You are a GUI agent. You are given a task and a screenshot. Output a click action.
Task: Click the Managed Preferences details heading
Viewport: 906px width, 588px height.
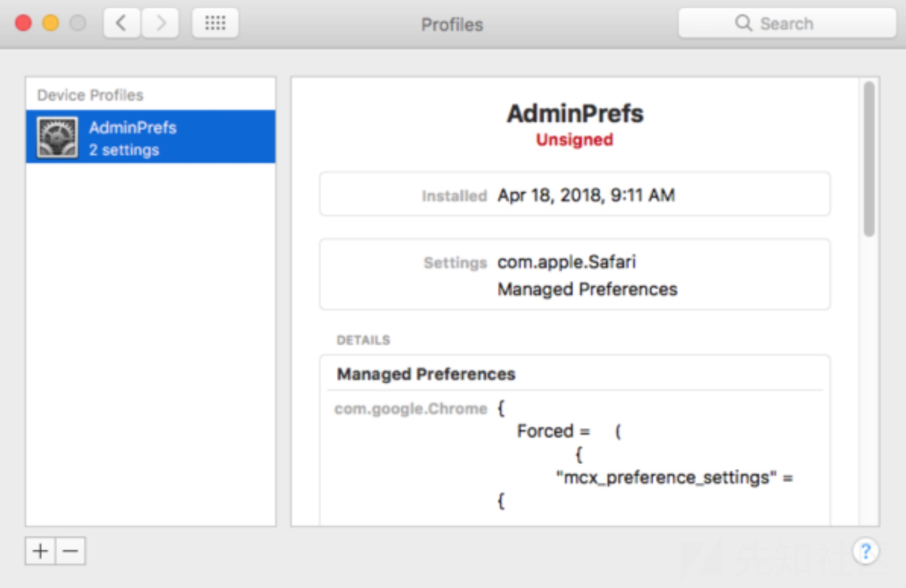[x=426, y=374]
